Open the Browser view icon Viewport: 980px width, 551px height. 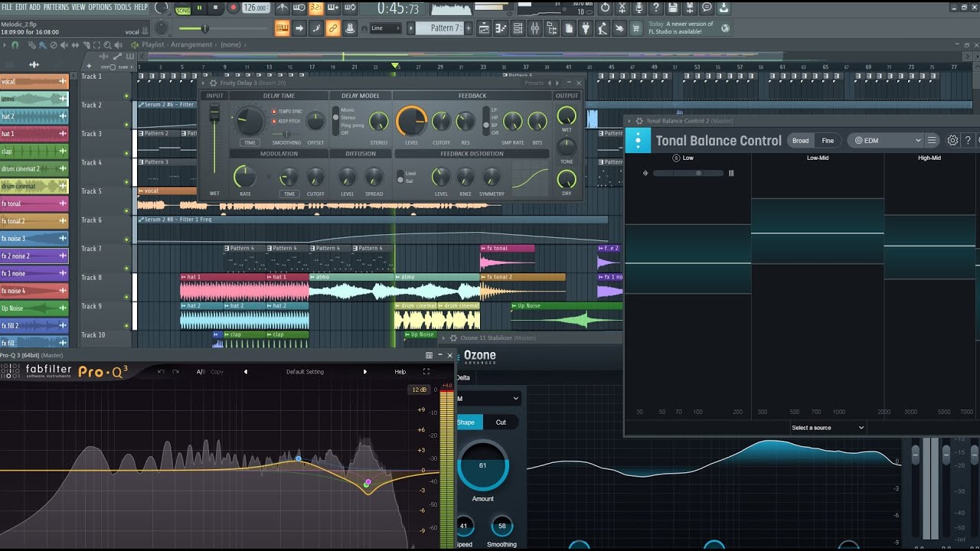click(x=553, y=28)
